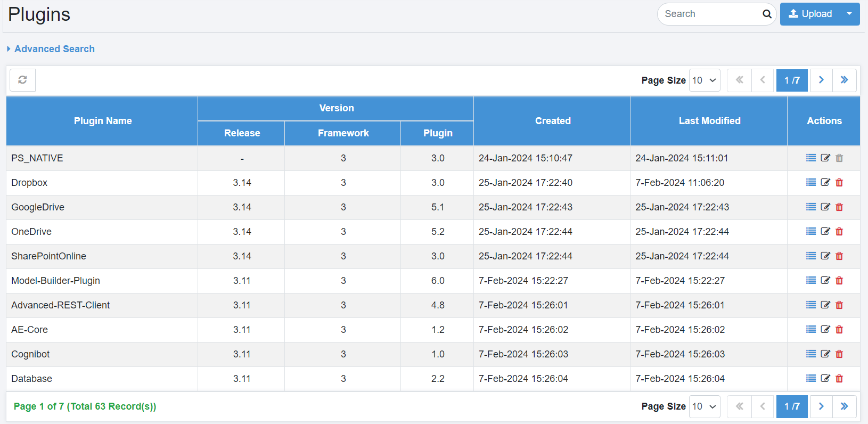Delete the GoogleDrive plugin
The height and width of the screenshot is (424, 868).
(839, 207)
